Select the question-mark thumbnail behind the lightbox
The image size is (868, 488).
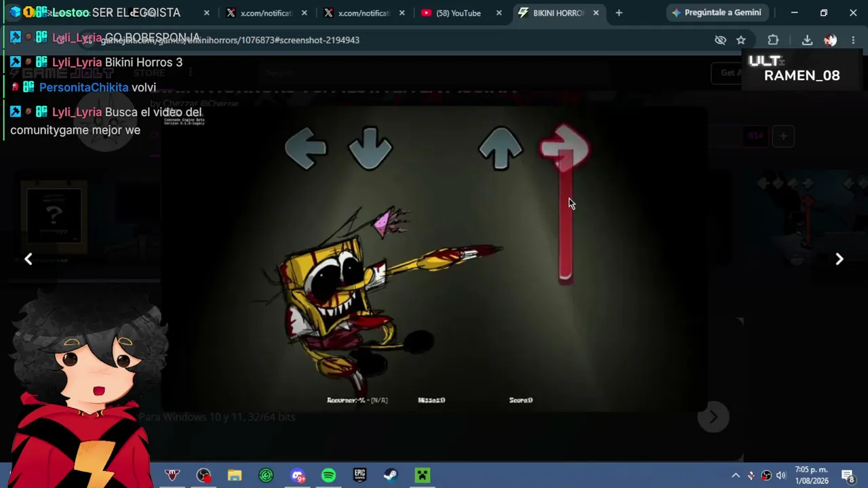pyautogui.click(x=54, y=216)
